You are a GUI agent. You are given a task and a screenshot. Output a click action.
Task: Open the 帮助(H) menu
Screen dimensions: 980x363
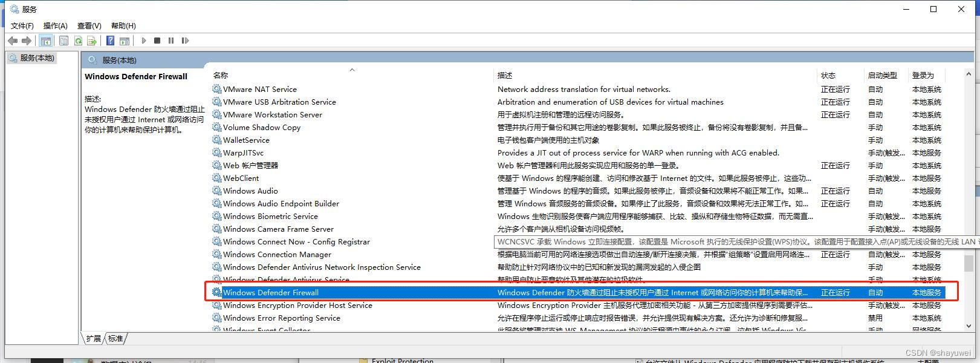point(123,25)
